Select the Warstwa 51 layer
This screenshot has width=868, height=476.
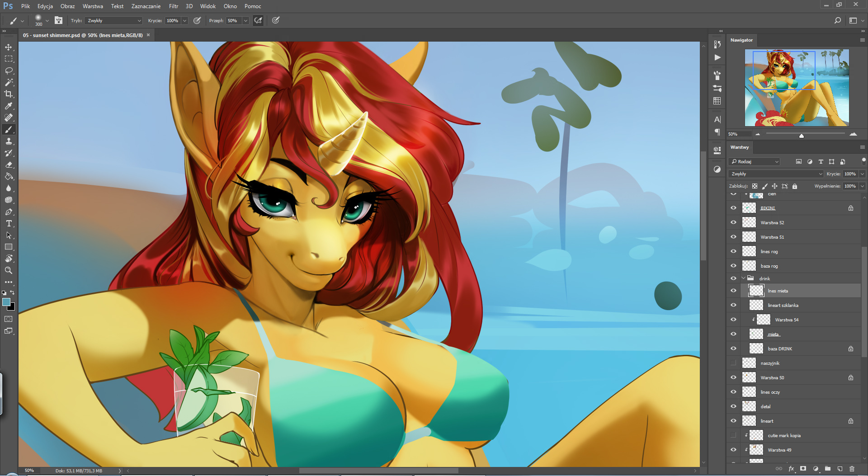[800, 237]
